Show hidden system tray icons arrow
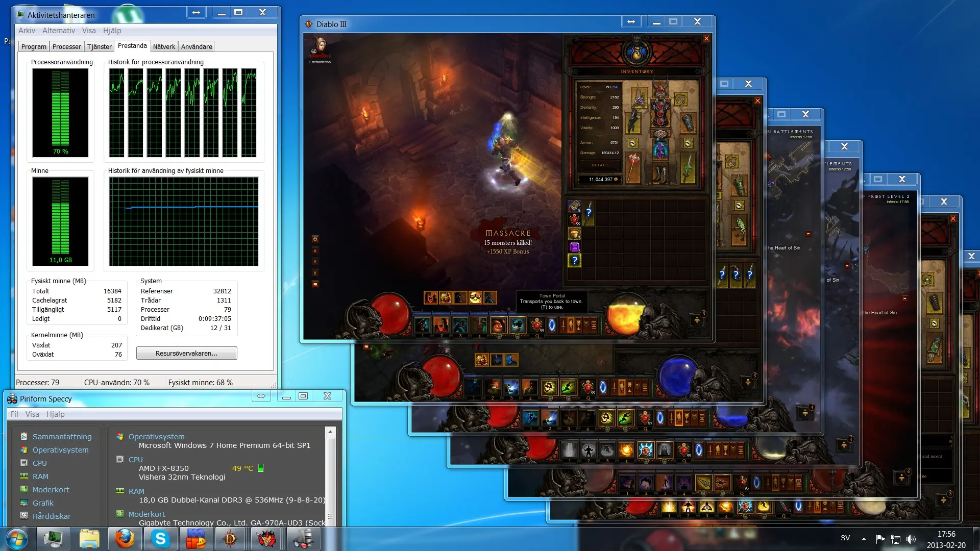 coord(864,539)
